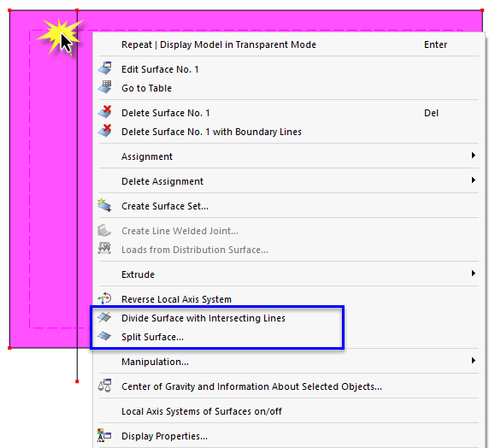Click the Edit Surface No. 1 icon
The height and width of the screenshot is (448, 489).
coord(105,68)
